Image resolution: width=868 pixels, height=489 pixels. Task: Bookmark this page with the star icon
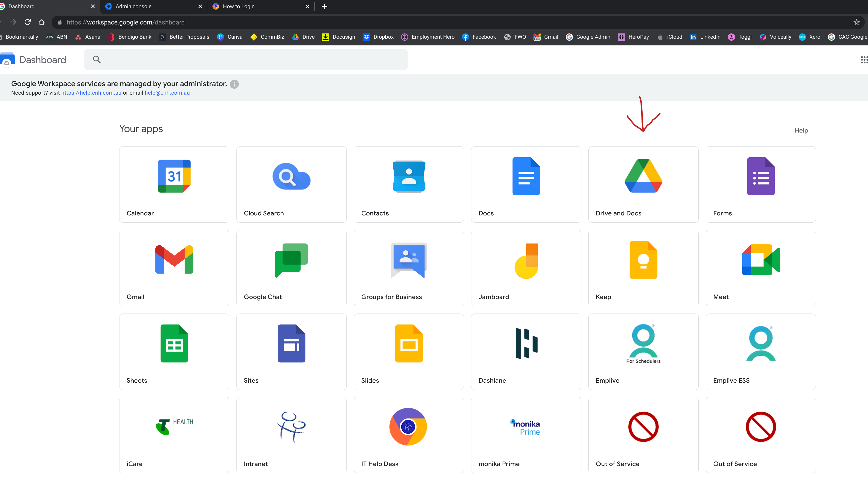(856, 22)
